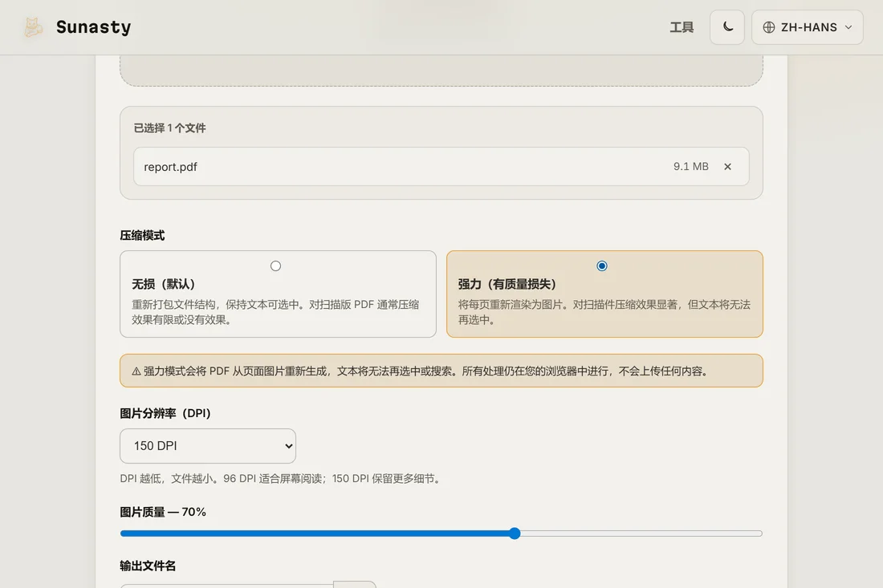Click the 无损 mode description text

(x=275, y=312)
